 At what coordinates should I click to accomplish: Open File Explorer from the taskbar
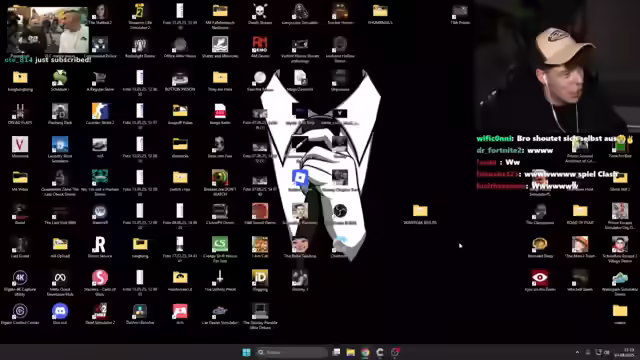click(351, 352)
